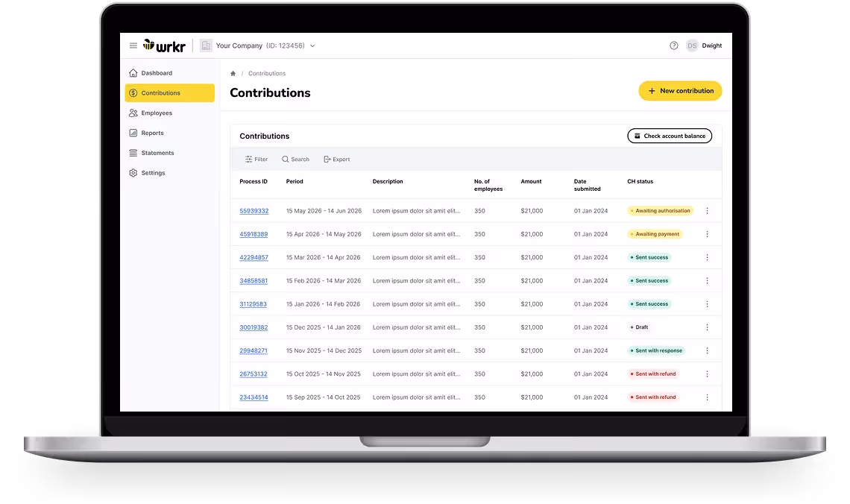Open more options for row 26753132
The height and width of the screenshot is (504, 850).
[x=707, y=374]
